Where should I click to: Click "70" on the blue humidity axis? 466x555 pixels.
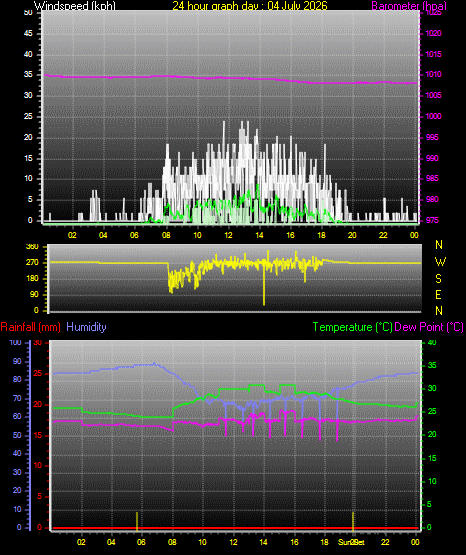pos(17,398)
